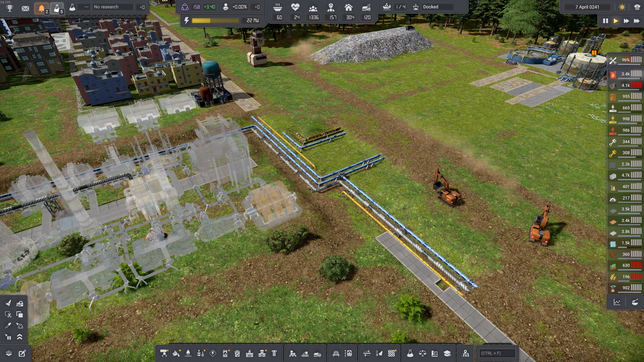Open the bowl icon beside statistics

635,302
